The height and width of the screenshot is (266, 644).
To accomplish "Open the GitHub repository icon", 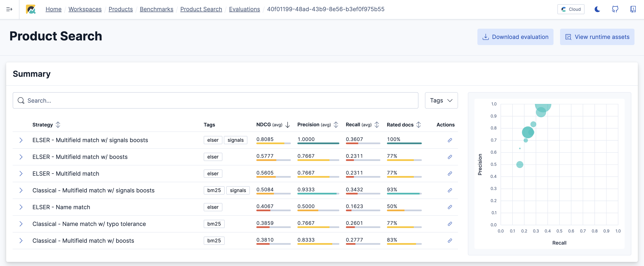I will [615, 9].
